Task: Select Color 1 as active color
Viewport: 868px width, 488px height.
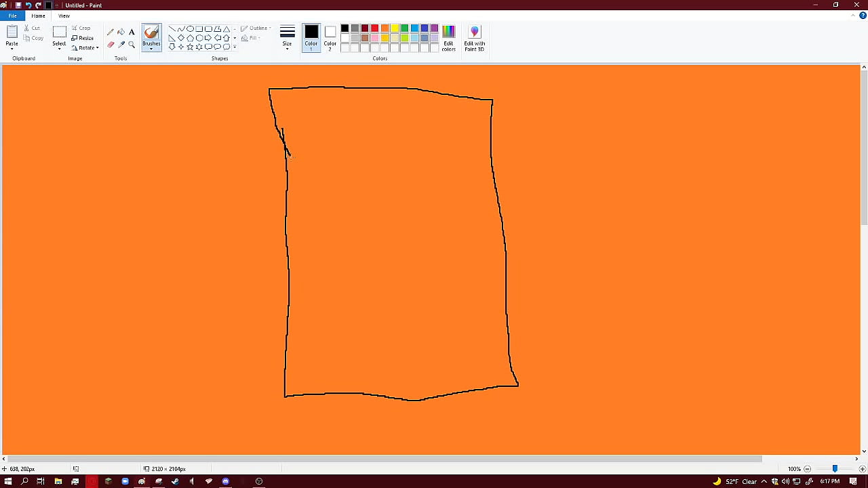Action: (x=311, y=37)
